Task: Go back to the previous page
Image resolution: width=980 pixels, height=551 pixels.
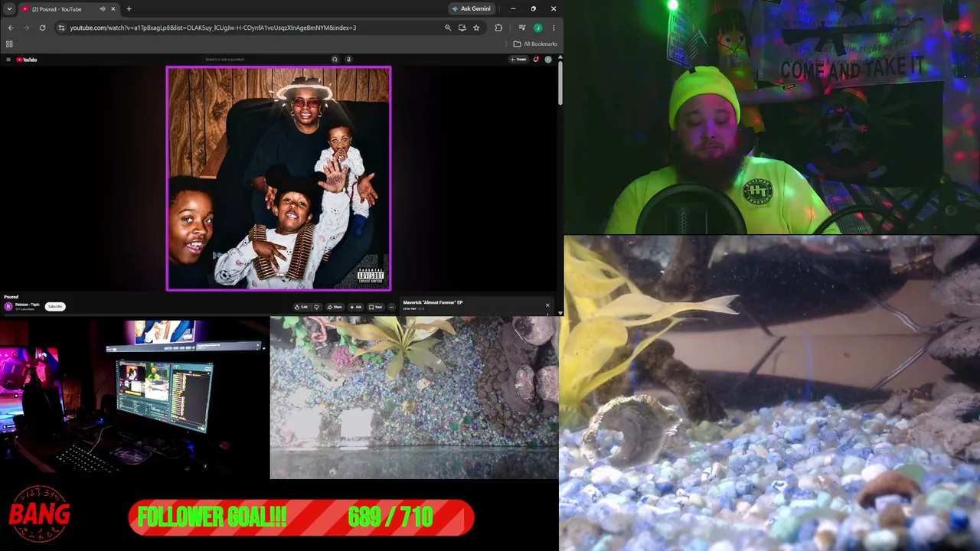Action: (11, 28)
